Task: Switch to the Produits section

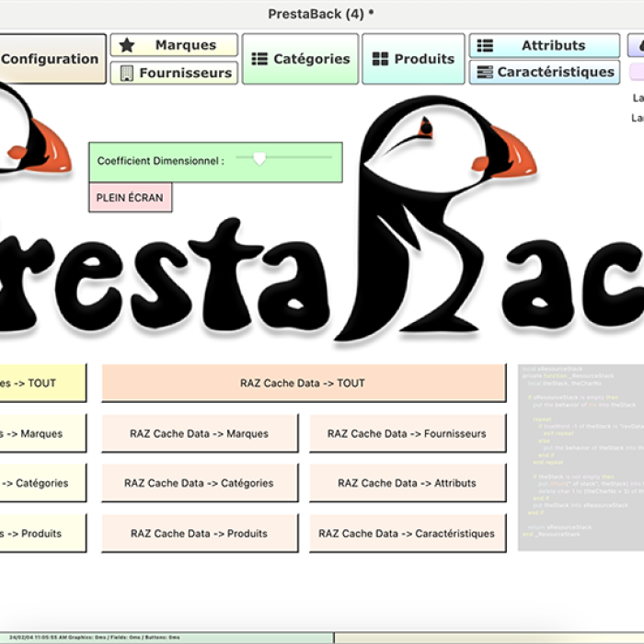Action: 413,59
